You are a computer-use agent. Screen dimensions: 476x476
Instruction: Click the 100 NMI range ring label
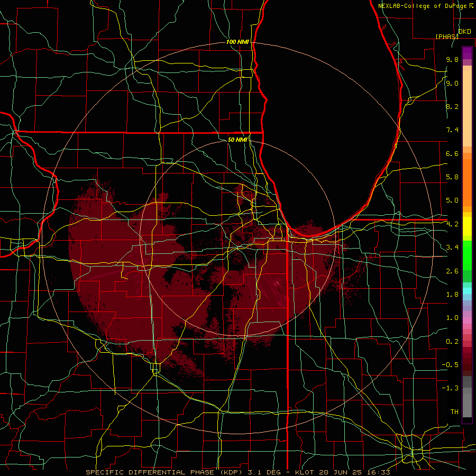pyautogui.click(x=237, y=42)
